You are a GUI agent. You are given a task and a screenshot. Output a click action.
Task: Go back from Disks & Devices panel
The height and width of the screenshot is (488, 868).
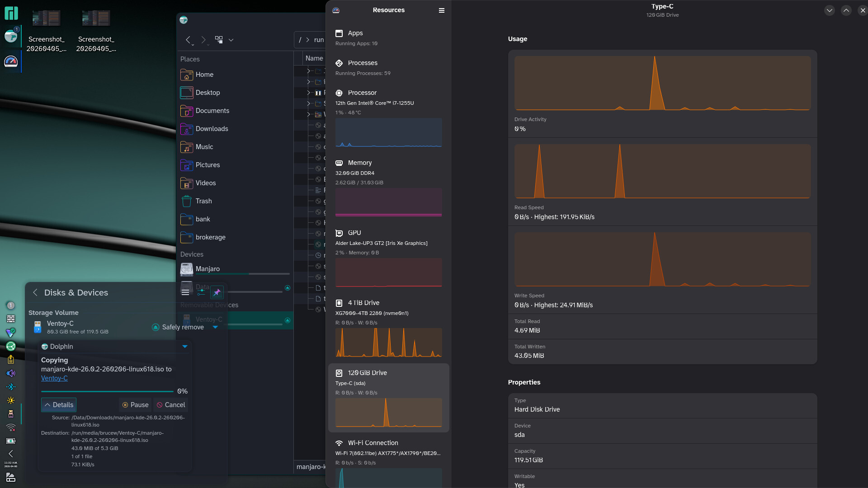point(35,292)
